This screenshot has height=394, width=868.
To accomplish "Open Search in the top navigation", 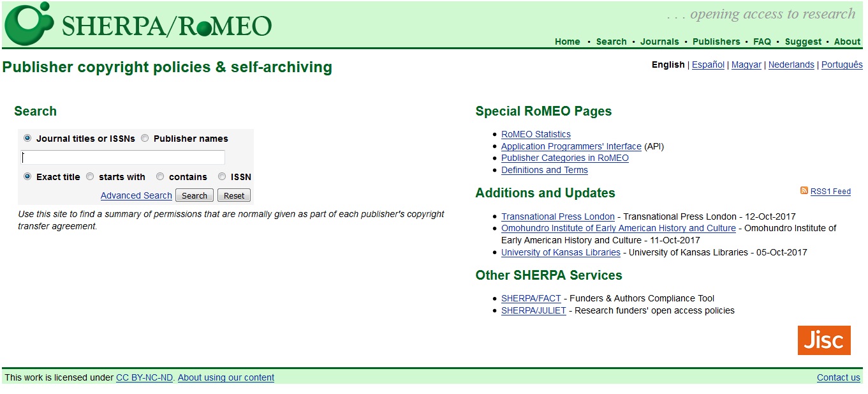I will click(x=612, y=42).
